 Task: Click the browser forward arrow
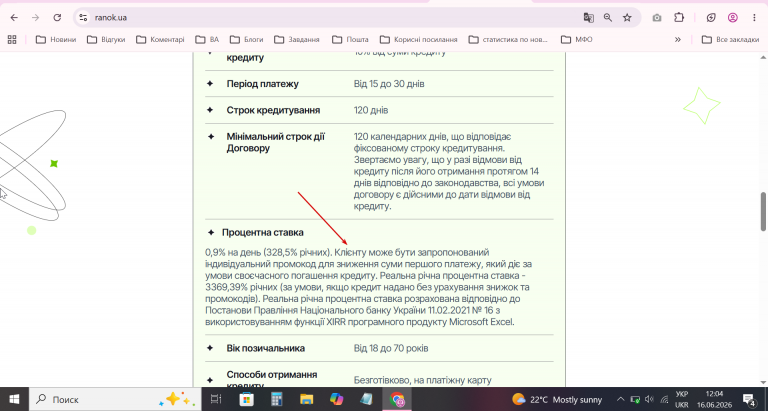tap(35, 18)
